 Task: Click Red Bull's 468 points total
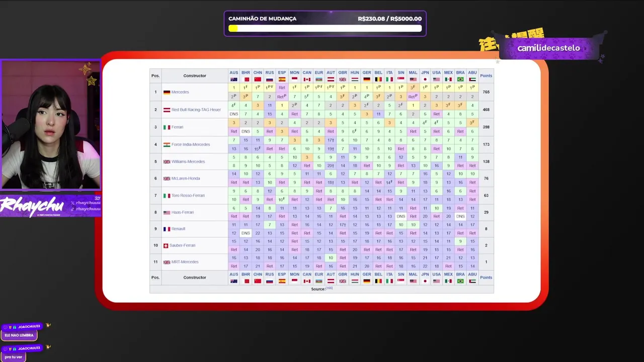pos(486,110)
